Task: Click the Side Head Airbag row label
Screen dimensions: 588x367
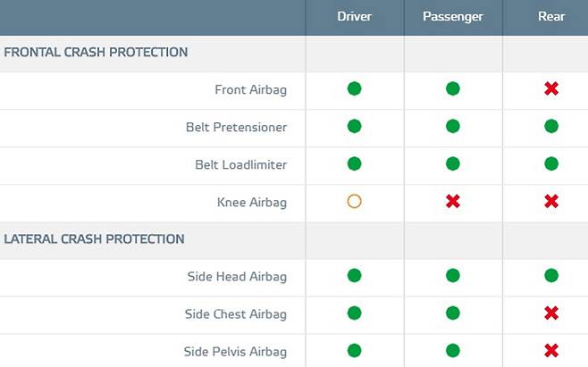Action: pyautogui.click(x=237, y=277)
